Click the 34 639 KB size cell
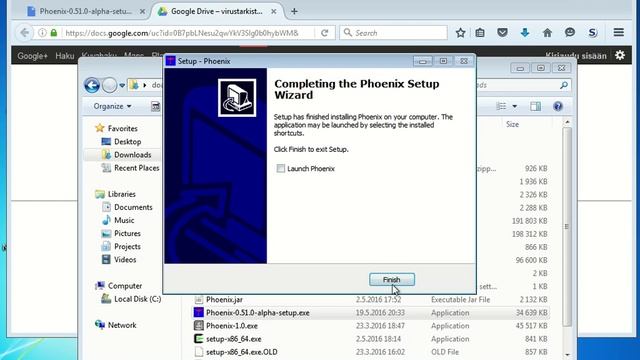This screenshot has width=640, height=360. [532, 313]
